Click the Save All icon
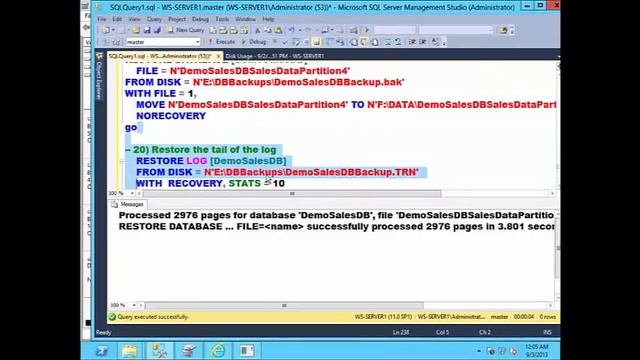Viewport: 640px width, 360px height. click(157, 30)
